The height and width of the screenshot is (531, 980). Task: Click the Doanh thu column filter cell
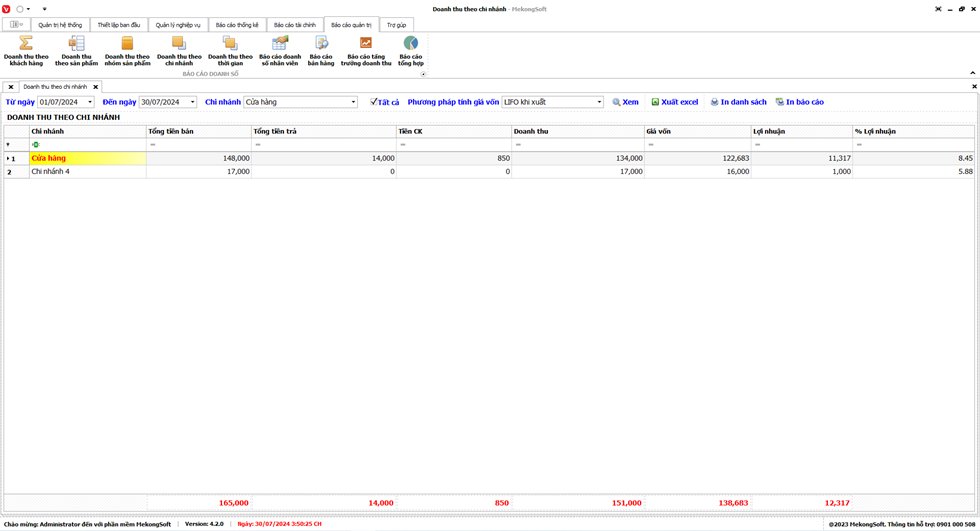[576, 145]
